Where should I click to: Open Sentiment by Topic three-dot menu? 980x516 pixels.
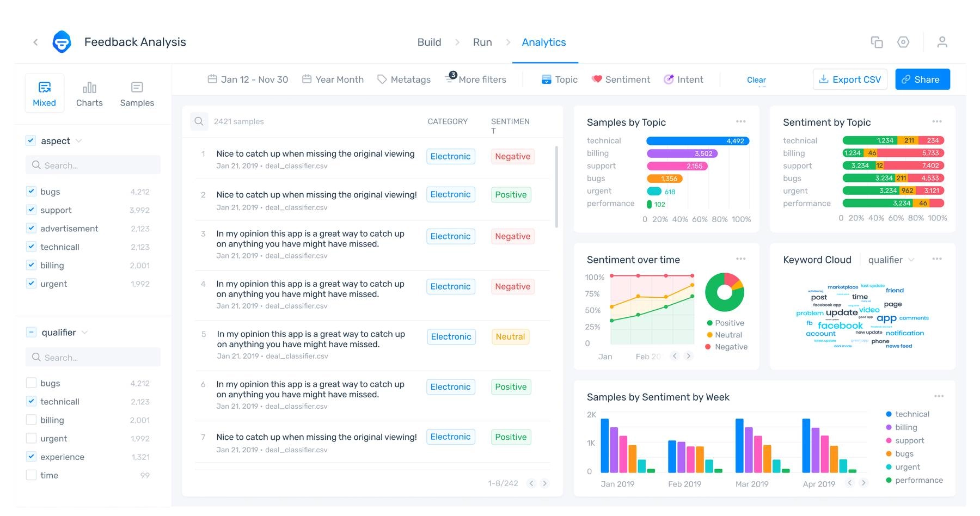coord(936,122)
